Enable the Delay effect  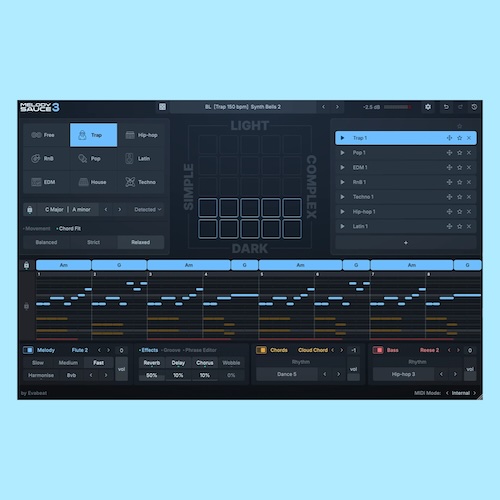(178, 363)
